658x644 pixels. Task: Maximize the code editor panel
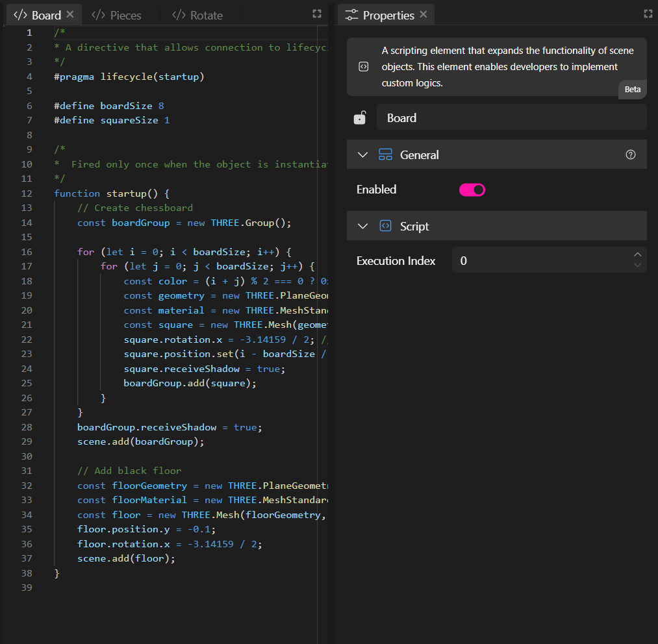point(317,14)
